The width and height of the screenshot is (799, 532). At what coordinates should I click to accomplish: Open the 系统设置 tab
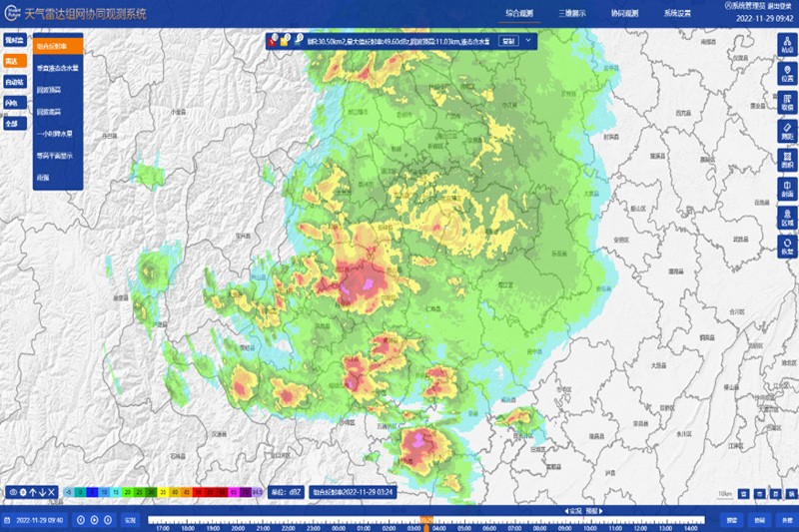pos(679,13)
